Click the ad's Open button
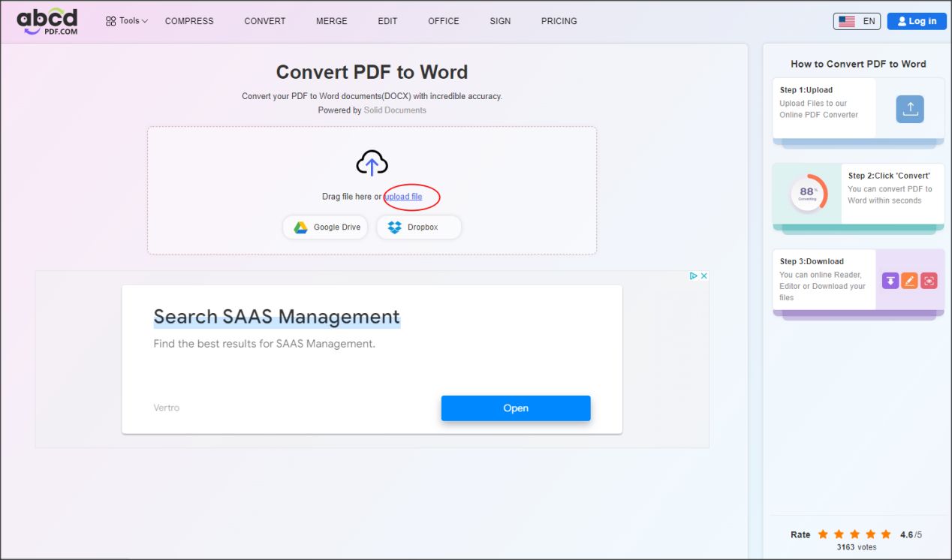 tap(516, 408)
